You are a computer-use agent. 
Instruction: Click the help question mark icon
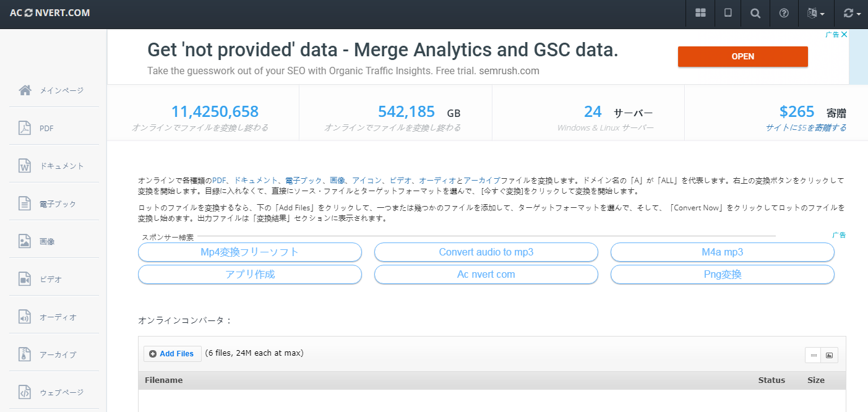click(x=784, y=13)
